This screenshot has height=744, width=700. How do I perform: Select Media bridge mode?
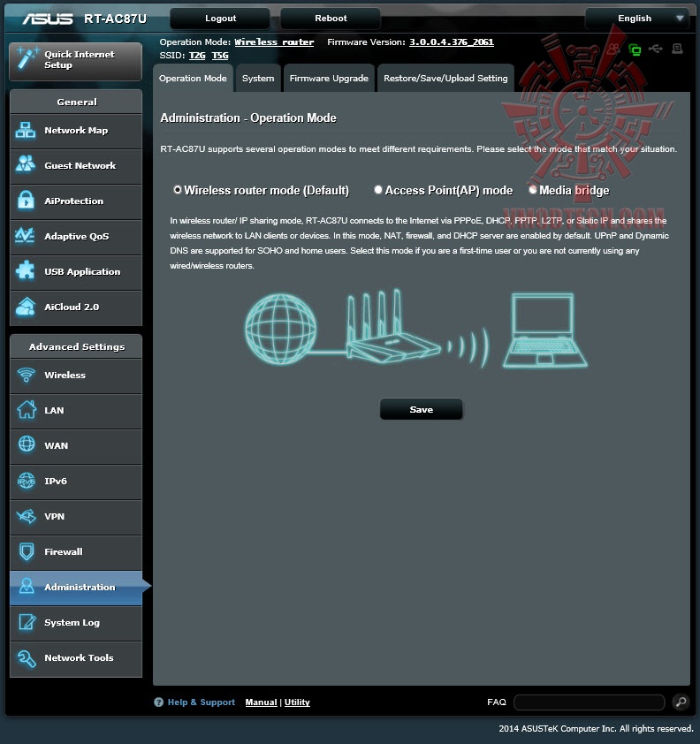[x=532, y=190]
